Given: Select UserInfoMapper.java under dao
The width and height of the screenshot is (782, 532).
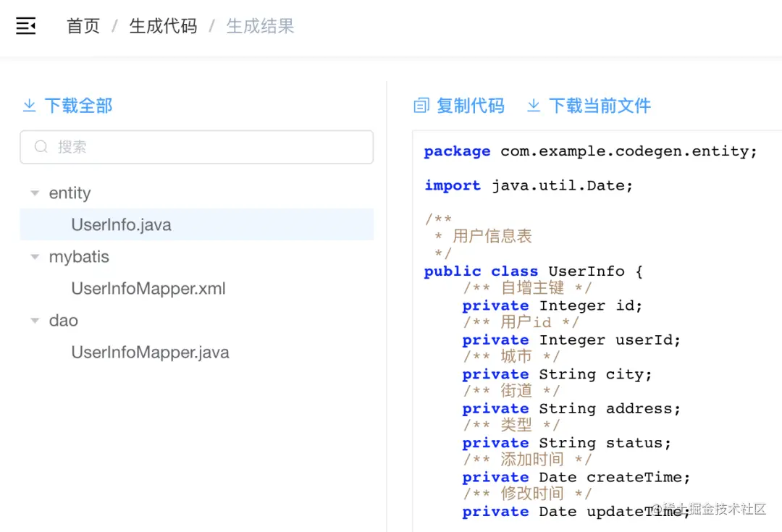Looking at the screenshot, I should click(x=150, y=352).
